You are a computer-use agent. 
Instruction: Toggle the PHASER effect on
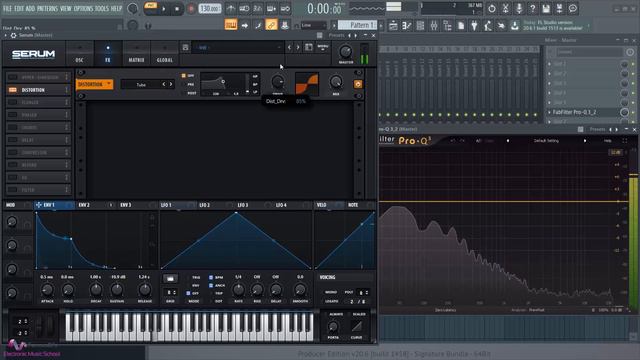[13, 115]
